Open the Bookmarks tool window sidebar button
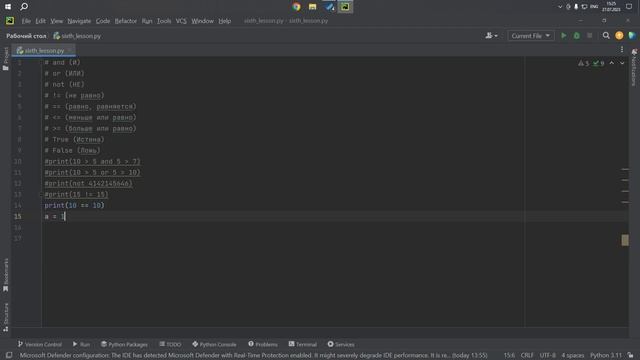 click(x=6, y=275)
